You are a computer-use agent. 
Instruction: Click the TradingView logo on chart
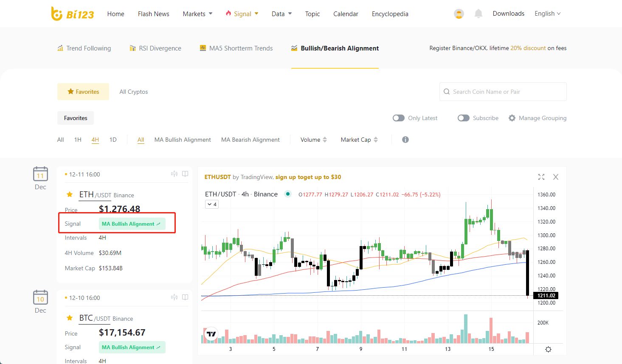tap(211, 334)
